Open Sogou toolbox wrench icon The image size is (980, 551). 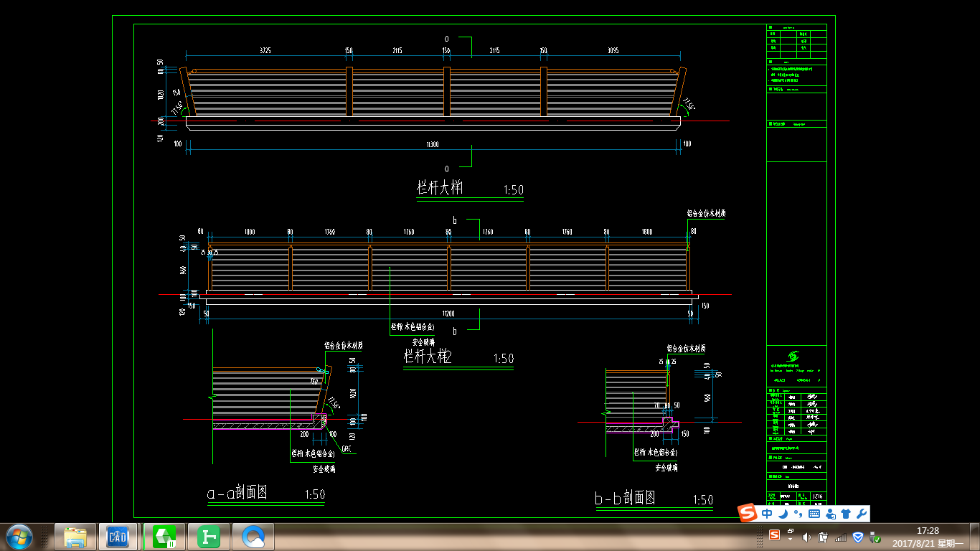click(x=862, y=514)
